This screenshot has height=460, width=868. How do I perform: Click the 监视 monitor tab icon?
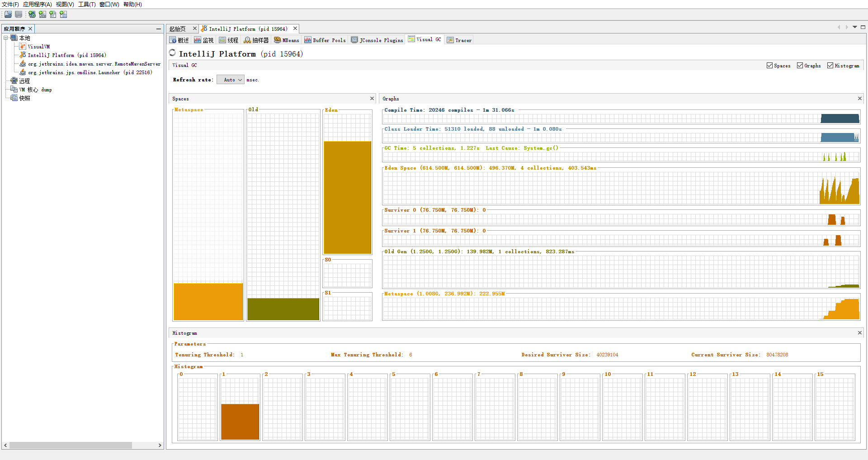(x=198, y=40)
